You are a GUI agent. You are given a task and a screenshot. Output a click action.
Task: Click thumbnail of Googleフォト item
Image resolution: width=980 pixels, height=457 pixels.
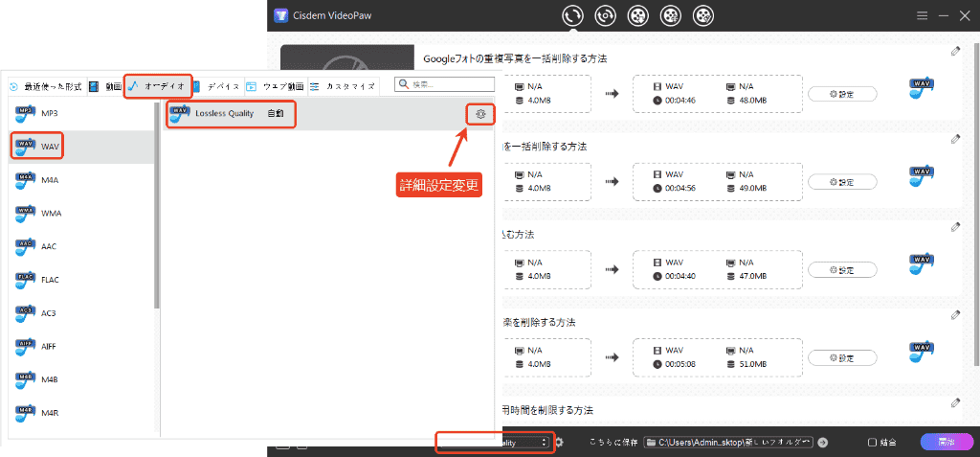coord(347,59)
